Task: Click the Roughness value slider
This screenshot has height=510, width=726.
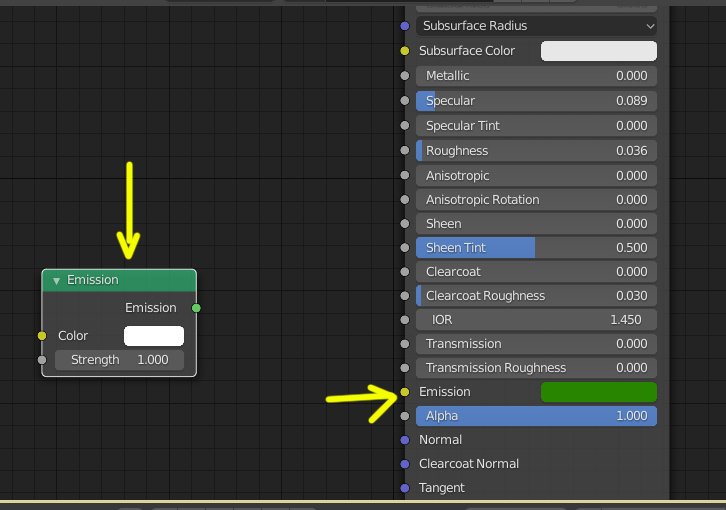Action: point(536,151)
